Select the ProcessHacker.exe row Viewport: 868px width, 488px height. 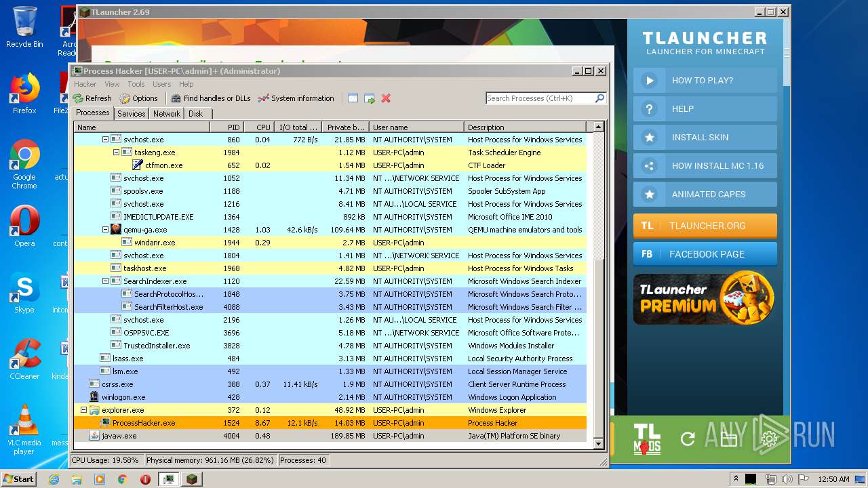click(x=330, y=423)
